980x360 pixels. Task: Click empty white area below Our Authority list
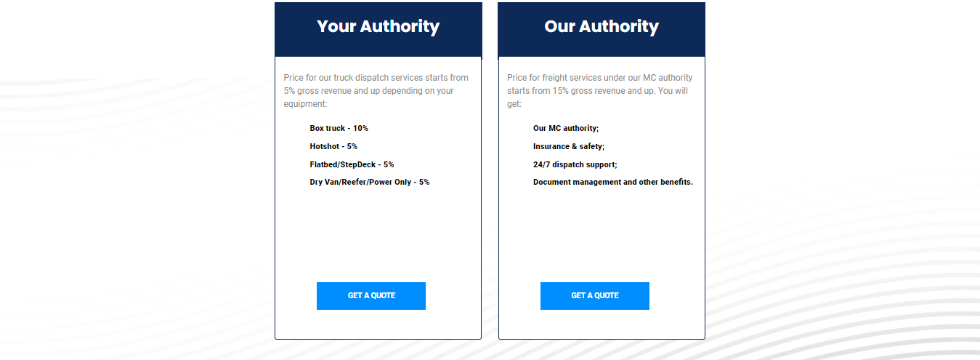602,233
